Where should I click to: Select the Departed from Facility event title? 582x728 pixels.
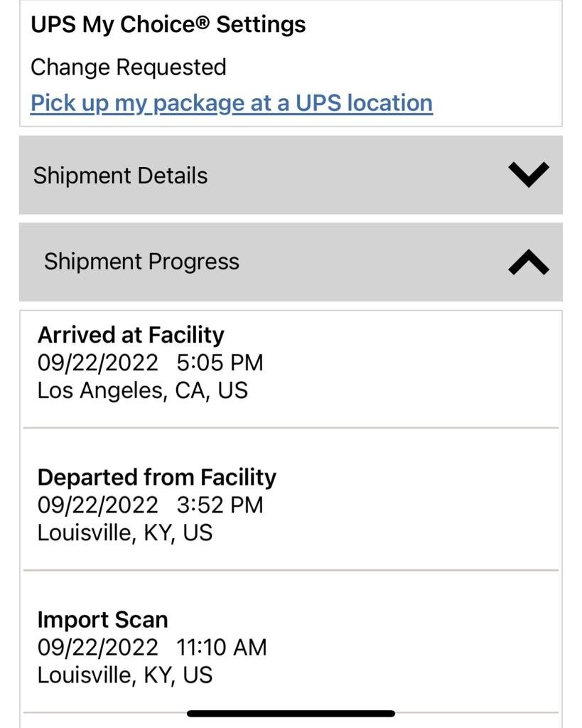(156, 477)
